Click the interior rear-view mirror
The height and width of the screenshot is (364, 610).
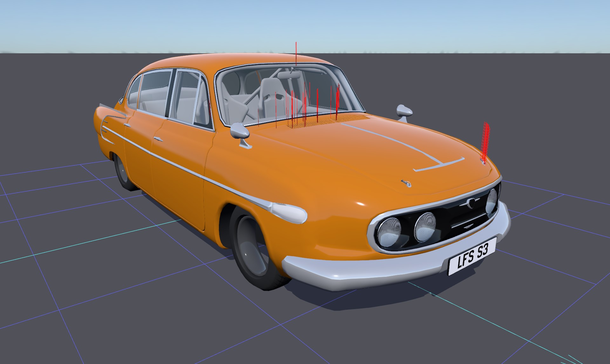pos(289,75)
